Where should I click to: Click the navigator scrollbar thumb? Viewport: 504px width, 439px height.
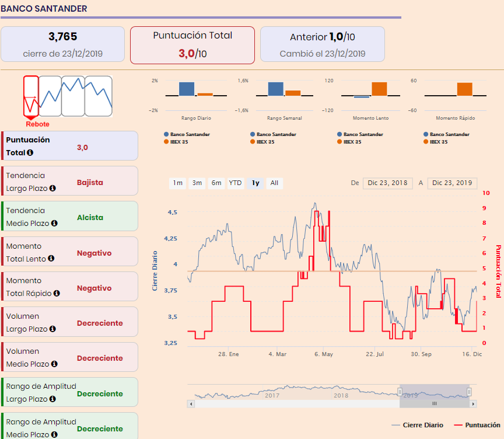(x=435, y=404)
